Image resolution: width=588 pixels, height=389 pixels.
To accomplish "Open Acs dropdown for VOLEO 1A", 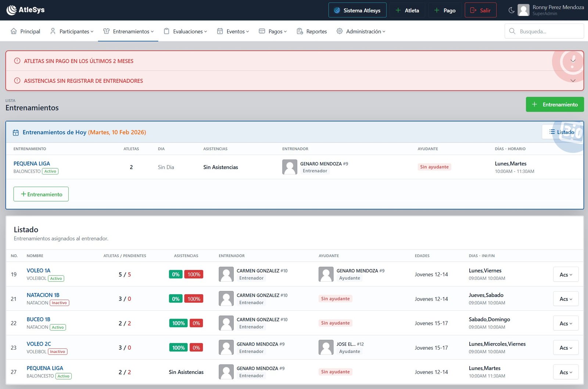I will (x=566, y=275).
